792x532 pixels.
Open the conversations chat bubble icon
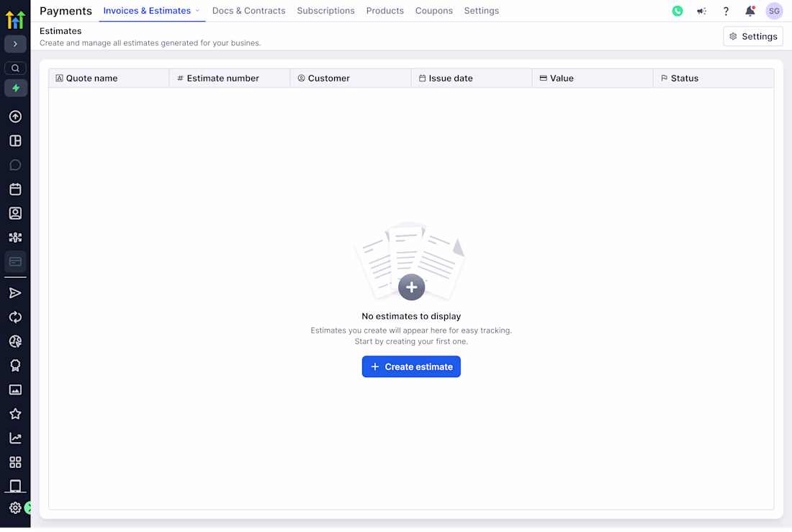pyautogui.click(x=15, y=166)
